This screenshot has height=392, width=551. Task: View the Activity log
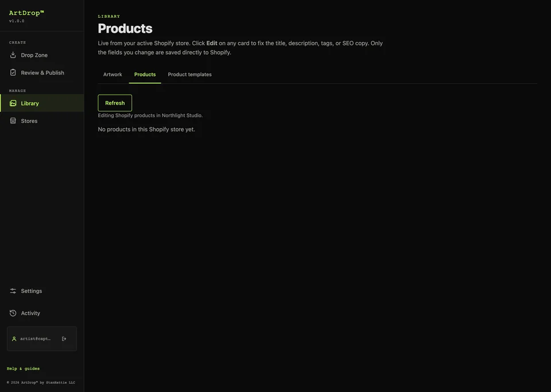42,313
